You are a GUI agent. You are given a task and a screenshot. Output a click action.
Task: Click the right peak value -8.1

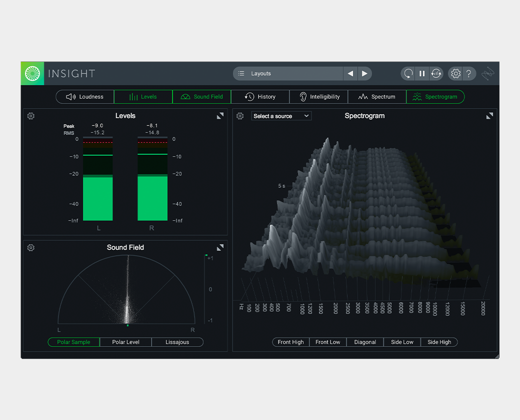point(152,125)
